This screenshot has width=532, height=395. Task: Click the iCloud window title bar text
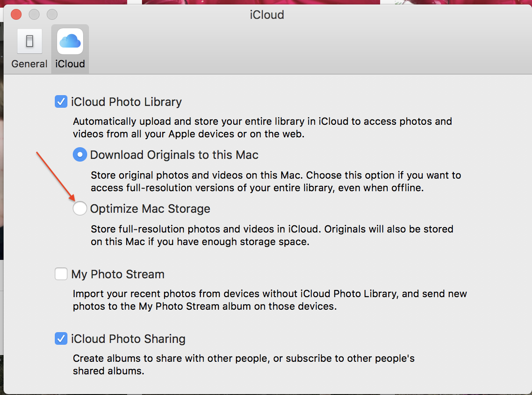point(267,15)
